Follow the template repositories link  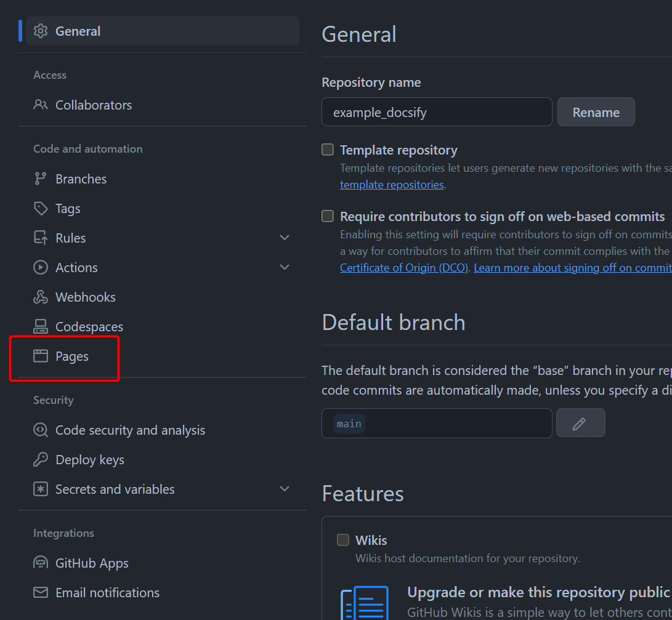coord(392,185)
